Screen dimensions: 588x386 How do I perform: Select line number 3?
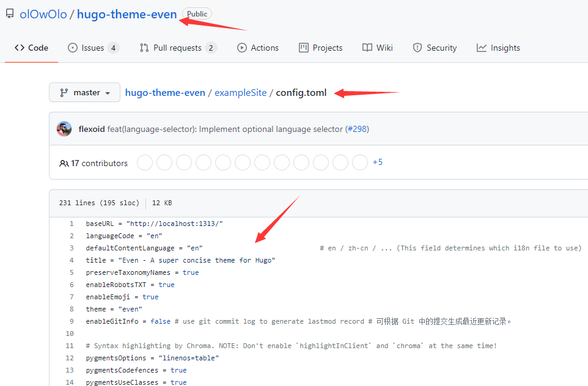click(x=72, y=248)
